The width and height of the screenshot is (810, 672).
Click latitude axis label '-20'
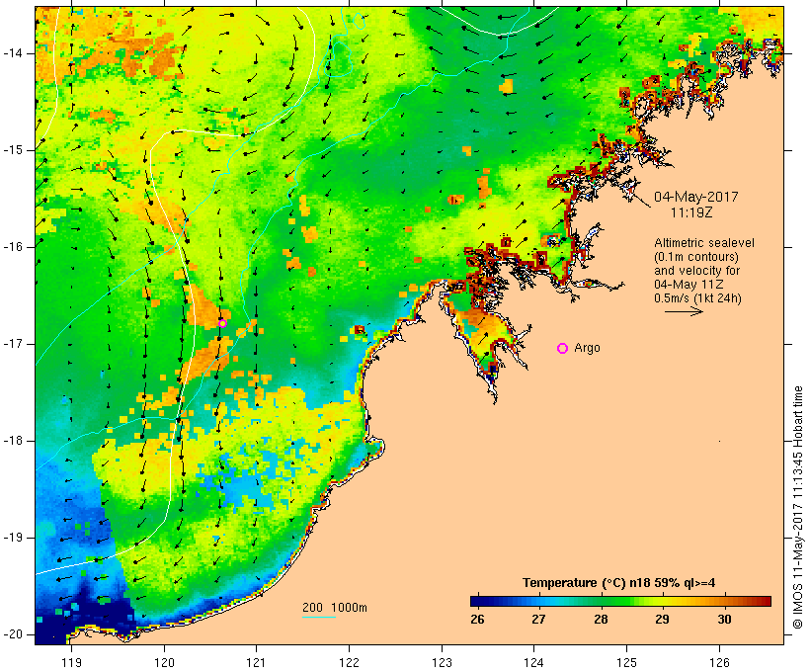[12, 634]
